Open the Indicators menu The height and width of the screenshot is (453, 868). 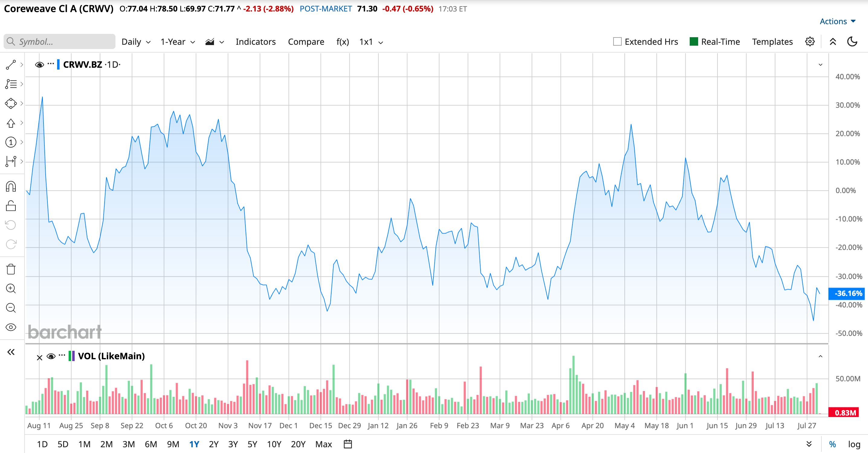click(256, 42)
